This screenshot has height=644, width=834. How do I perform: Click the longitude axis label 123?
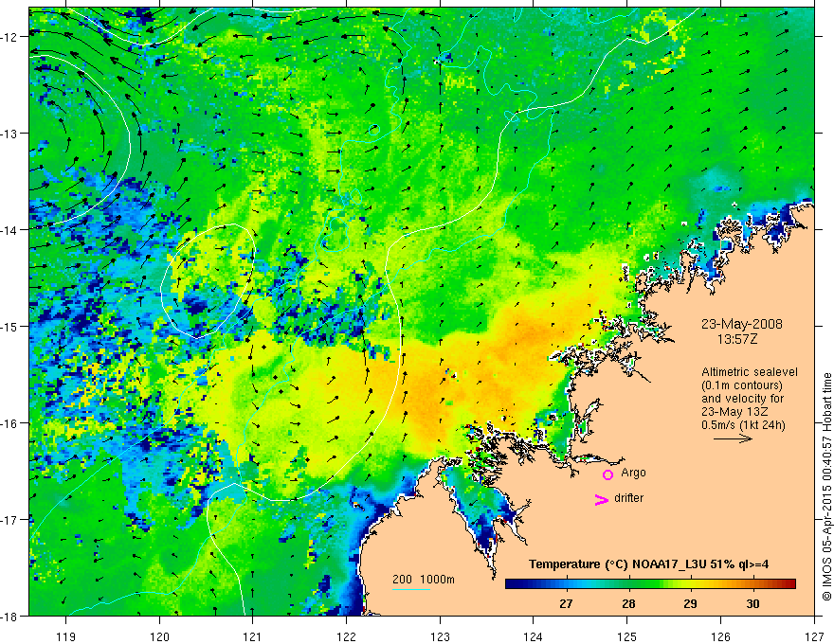click(x=440, y=636)
